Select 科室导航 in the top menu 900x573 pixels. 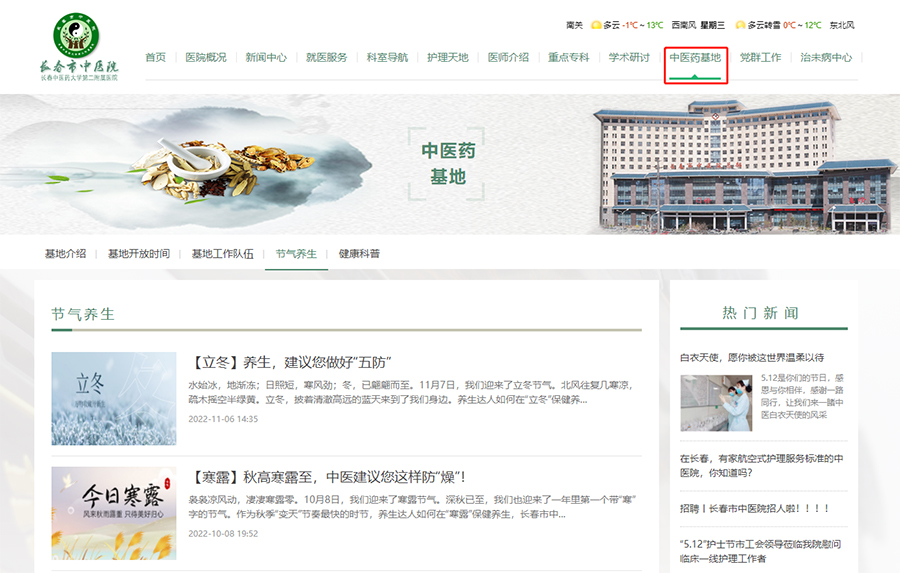coord(387,58)
